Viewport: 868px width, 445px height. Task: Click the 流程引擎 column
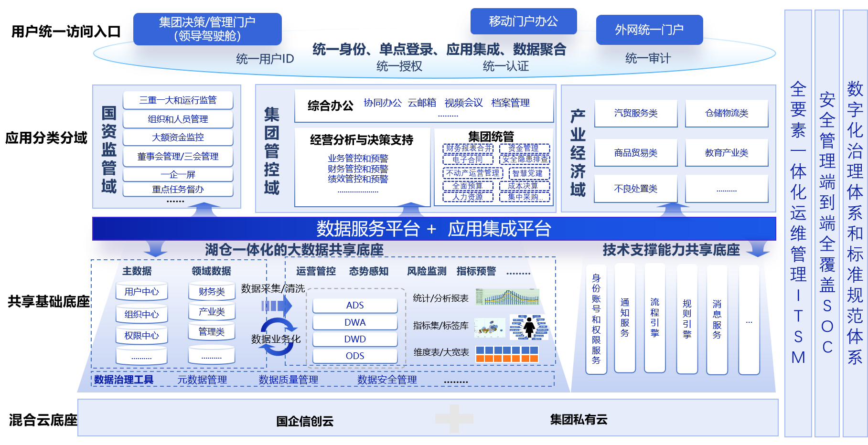pos(655,318)
